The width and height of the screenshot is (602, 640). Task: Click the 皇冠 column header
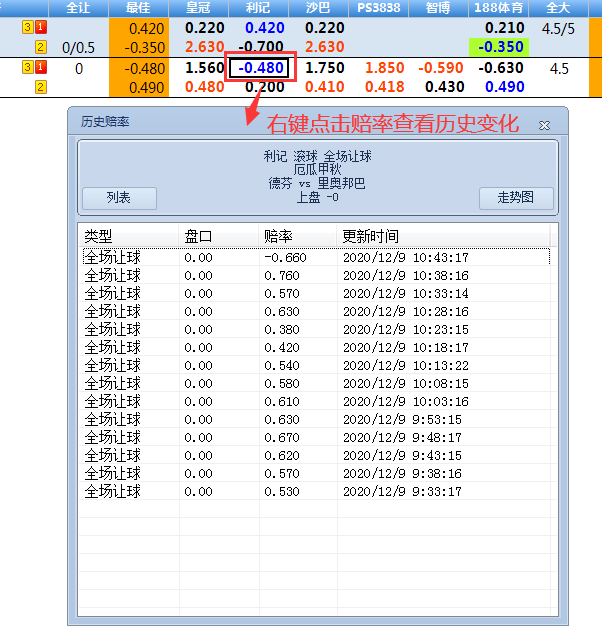(198, 8)
